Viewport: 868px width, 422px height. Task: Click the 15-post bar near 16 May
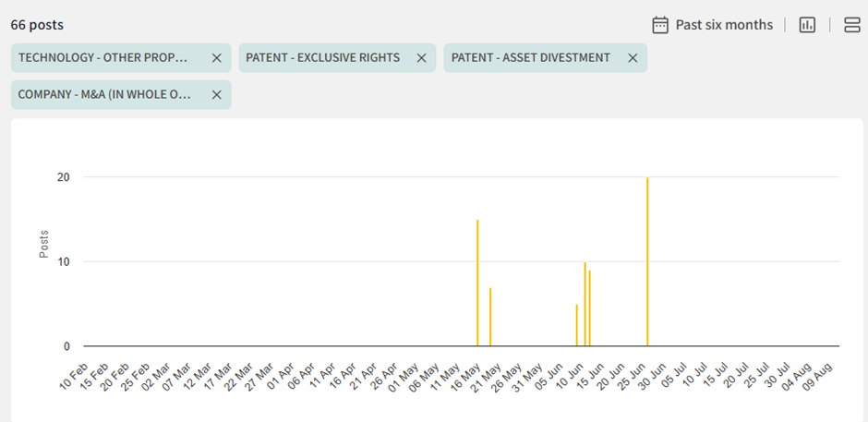click(x=477, y=284)
